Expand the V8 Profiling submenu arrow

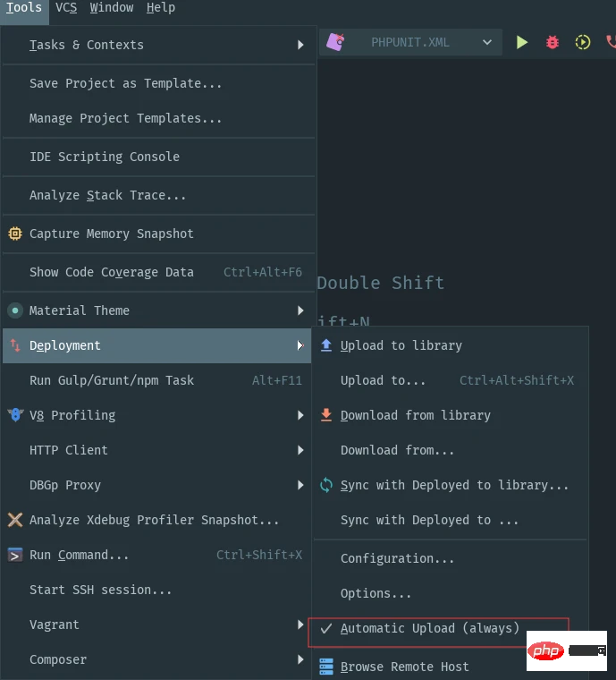(x=300, y=415)
